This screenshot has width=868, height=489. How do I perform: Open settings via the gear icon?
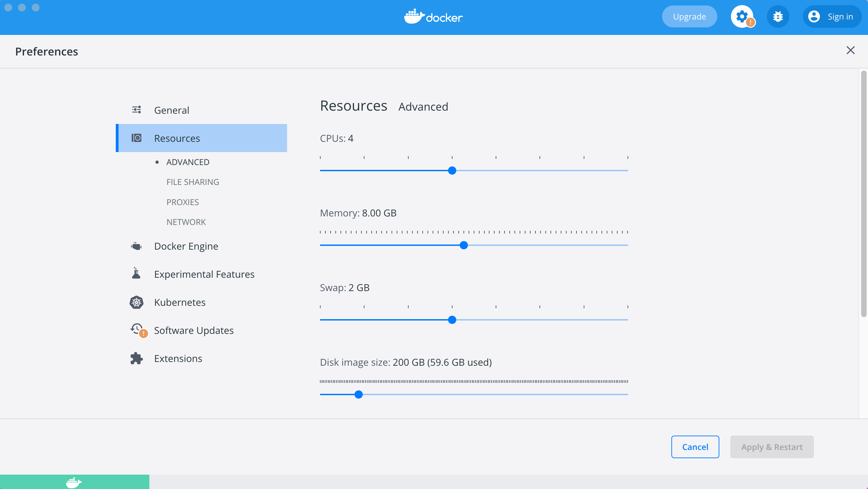pos(742,16)
